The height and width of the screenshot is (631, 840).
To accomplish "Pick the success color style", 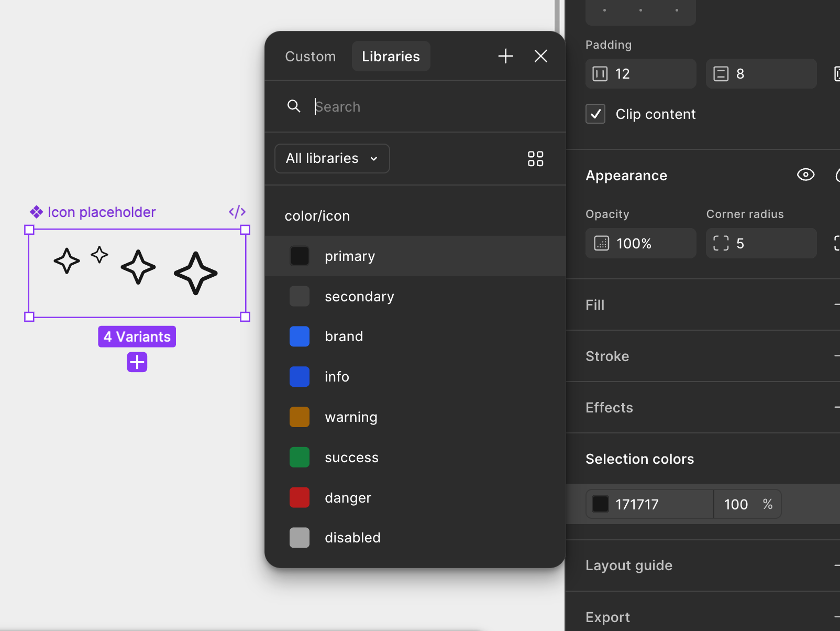I will tap(415, 458).
